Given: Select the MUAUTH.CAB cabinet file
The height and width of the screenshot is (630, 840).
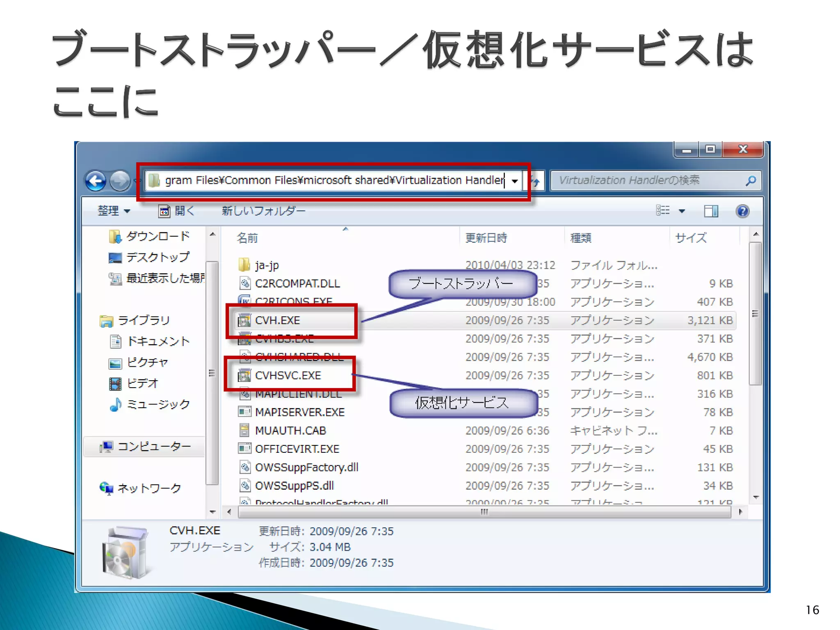Looking at the screenshot, I should 290,431.
